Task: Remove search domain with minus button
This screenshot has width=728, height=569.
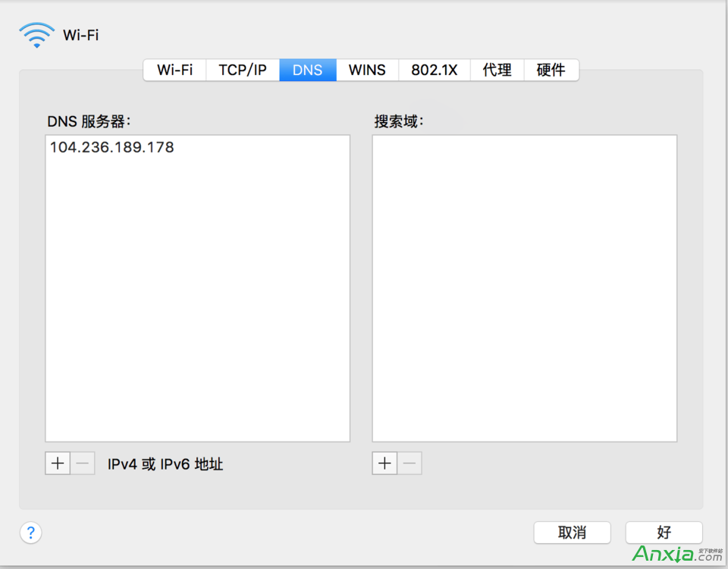Action: [x=409, y=463]
